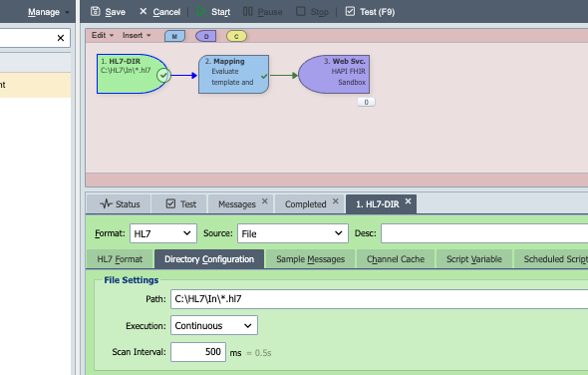
Task: Select the 1. HL7-DIR tab
Action: point(378,204)
